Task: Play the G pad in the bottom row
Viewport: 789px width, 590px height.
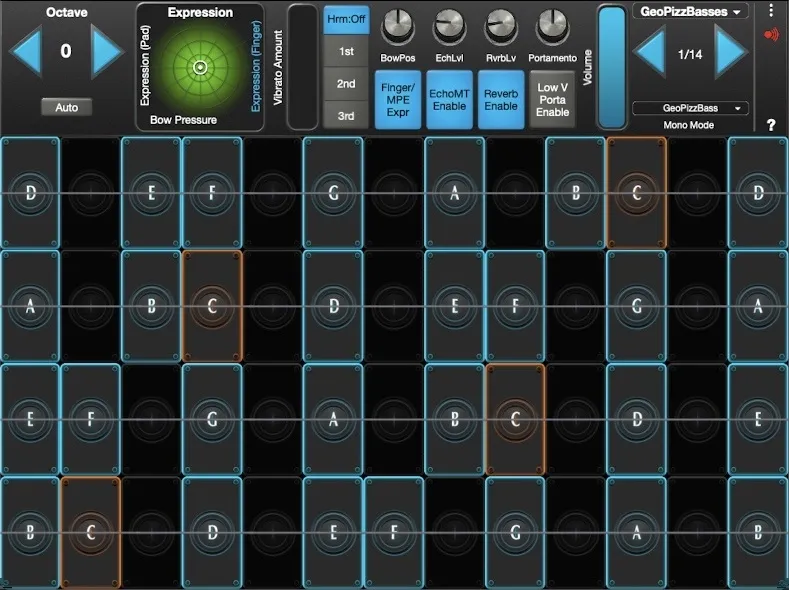Action: [515, 533]
